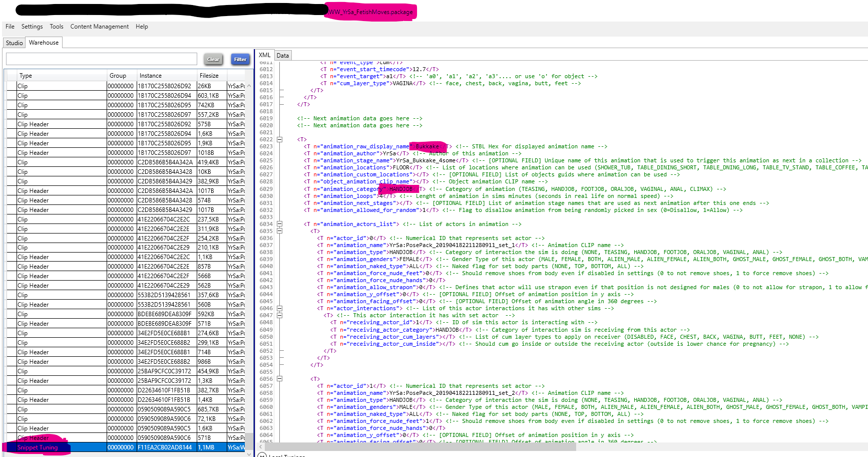Select the Clip row sized 237,5KB
Screen dimensions: 868x457
[125, 219]
